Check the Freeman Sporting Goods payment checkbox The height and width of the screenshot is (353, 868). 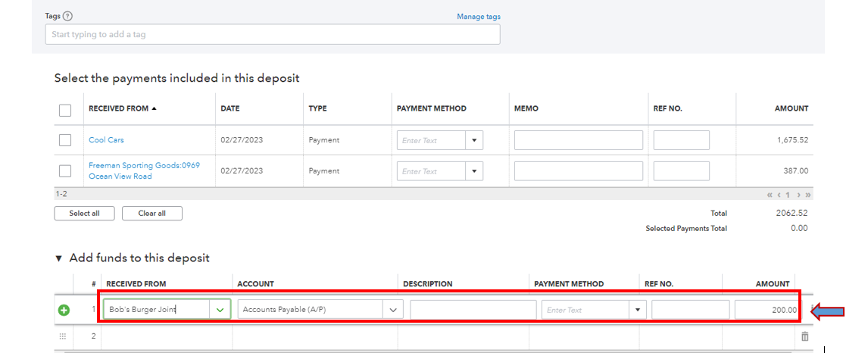point(65,171)
